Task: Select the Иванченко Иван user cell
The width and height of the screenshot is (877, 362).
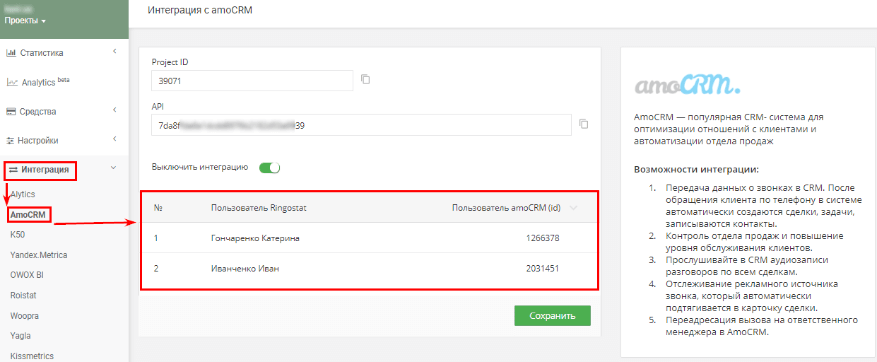Action: point(245,269)
